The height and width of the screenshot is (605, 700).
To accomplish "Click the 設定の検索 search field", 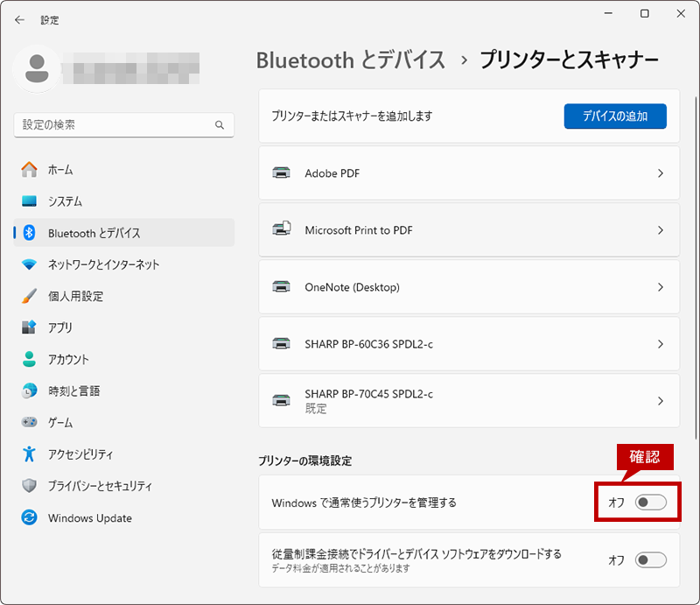I will pyautogui.click(x=114, y=125).
